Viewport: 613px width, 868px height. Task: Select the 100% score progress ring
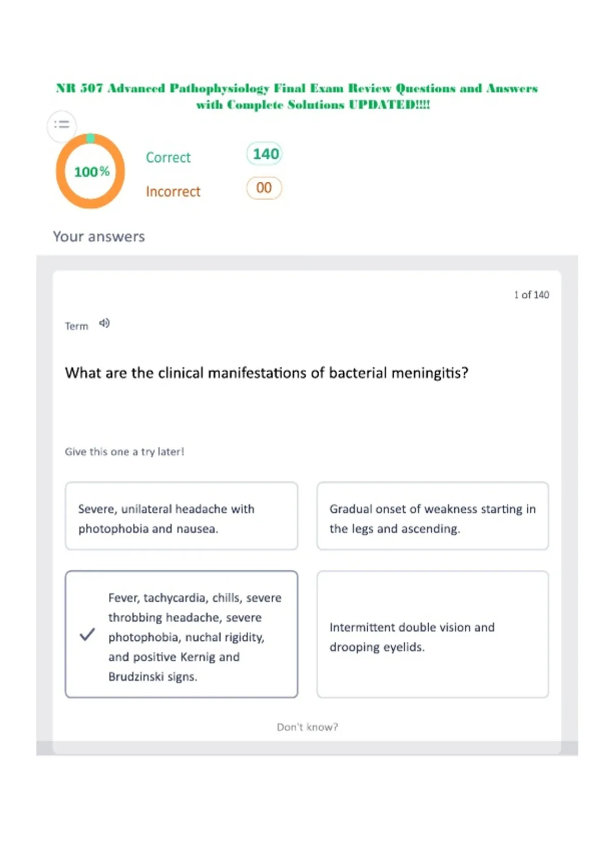tap(90, 171)
